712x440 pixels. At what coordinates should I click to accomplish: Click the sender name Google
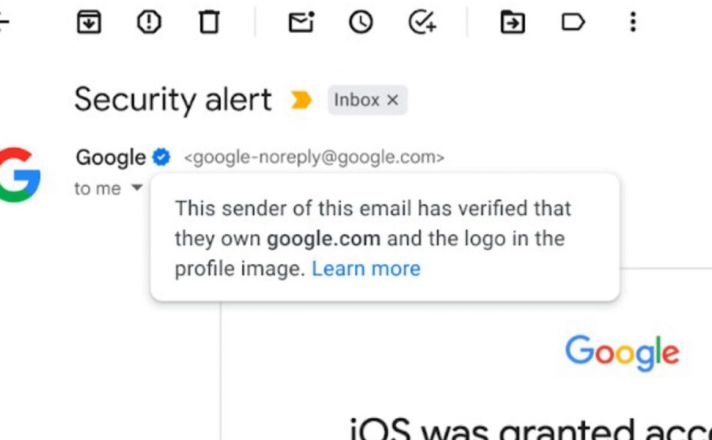(111, 158)
